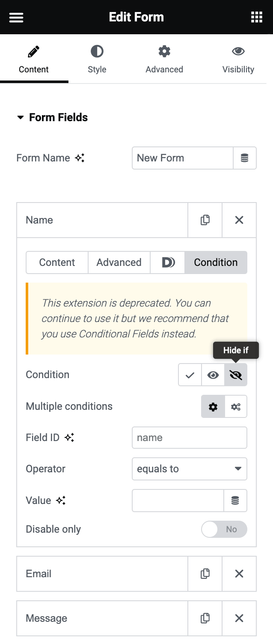Image resolution: width=273 pixels, height=644 pixels.
Task: Open the hamburger menu
Action: coord(16,17)
